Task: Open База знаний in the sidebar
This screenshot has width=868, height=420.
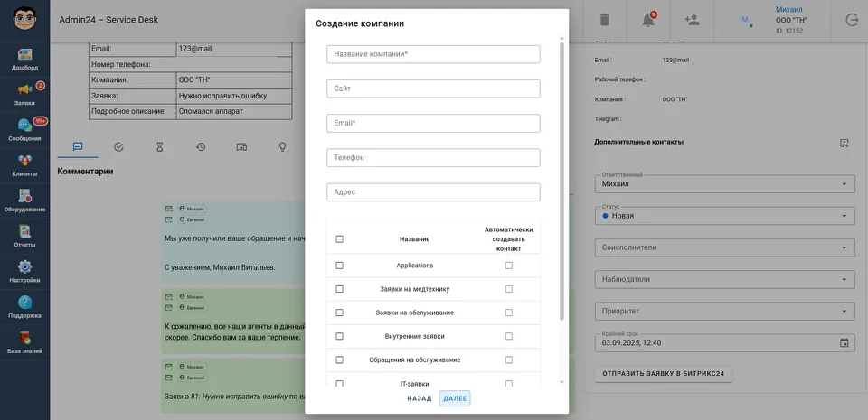Action: point(25,342)
